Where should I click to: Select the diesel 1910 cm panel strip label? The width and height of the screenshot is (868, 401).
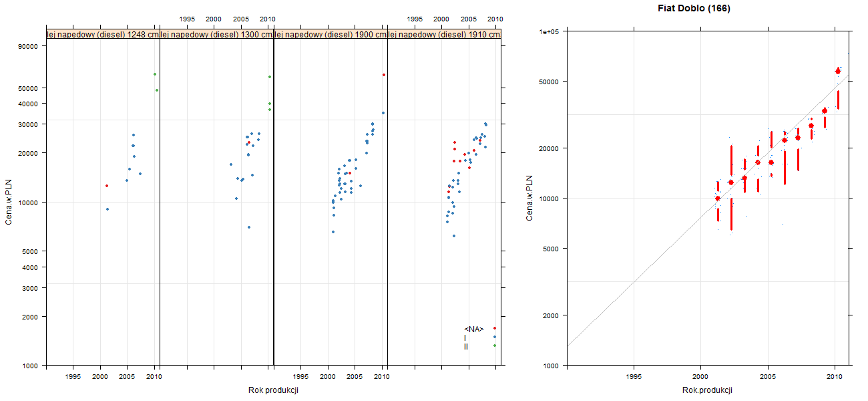(x=444, y=35)
